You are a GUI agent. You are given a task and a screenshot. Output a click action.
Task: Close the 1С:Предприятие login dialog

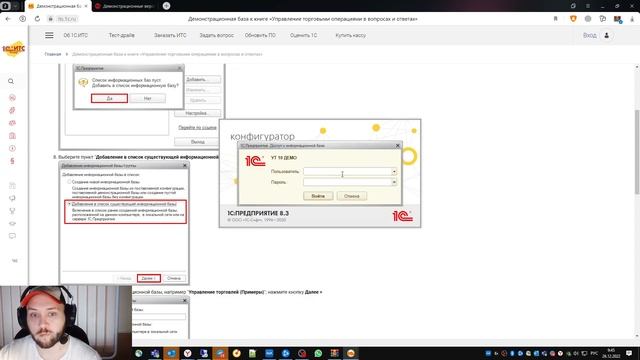(x=398, y=145)
